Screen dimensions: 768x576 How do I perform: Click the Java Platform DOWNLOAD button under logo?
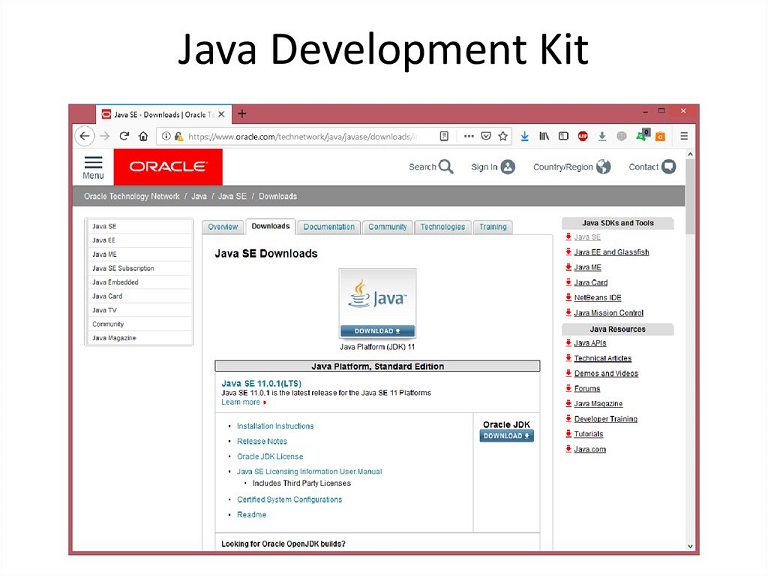click(x=378, y=331)
